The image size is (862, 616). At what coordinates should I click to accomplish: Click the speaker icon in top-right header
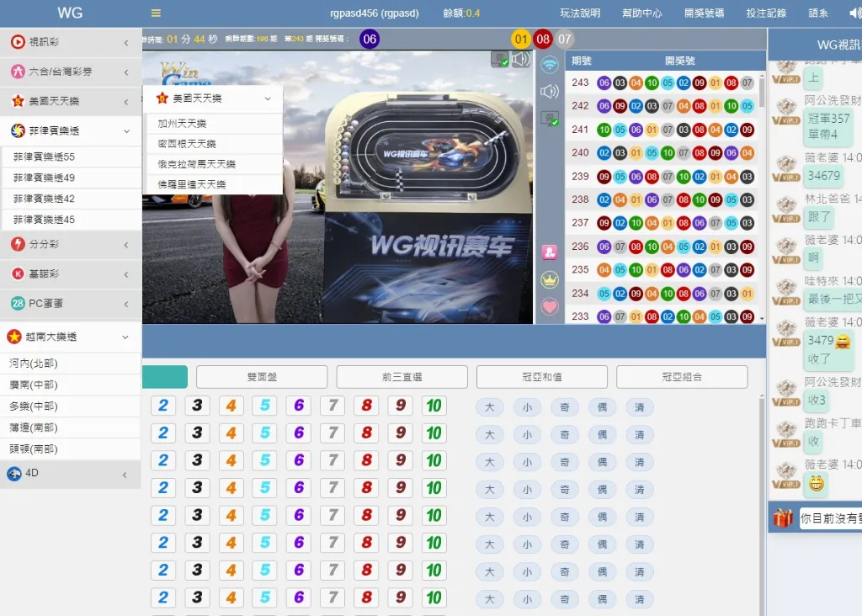855,13
